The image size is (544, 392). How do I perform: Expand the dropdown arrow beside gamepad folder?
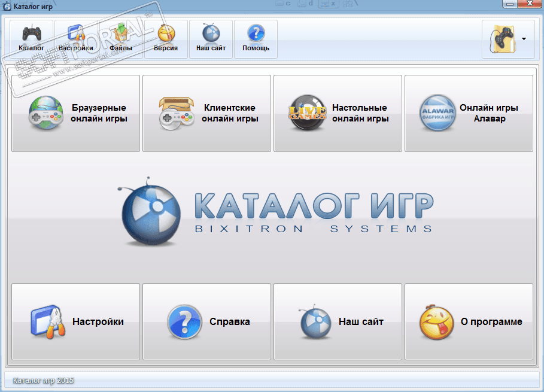click(x=524, y=39)
